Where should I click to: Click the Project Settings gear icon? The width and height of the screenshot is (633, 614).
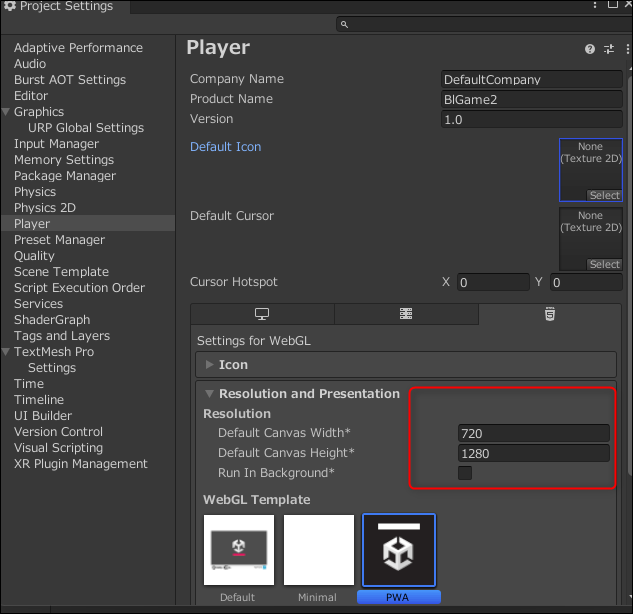[10, 6]
